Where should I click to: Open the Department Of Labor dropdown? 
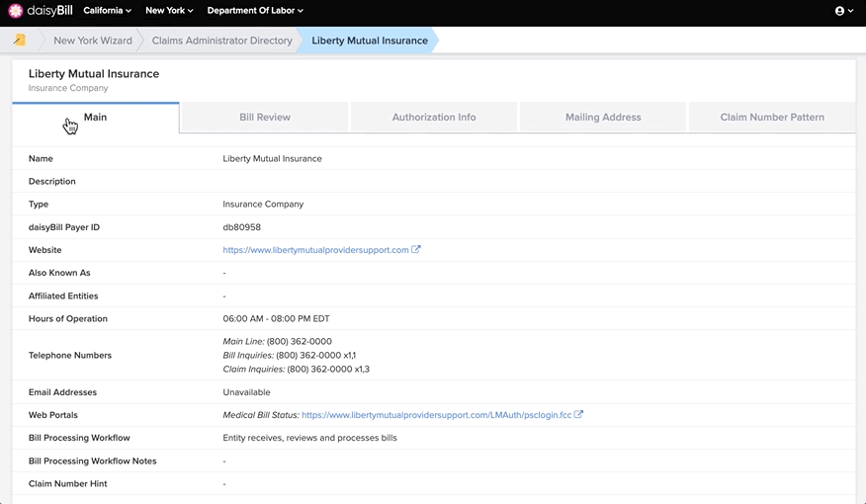(255, 11)
